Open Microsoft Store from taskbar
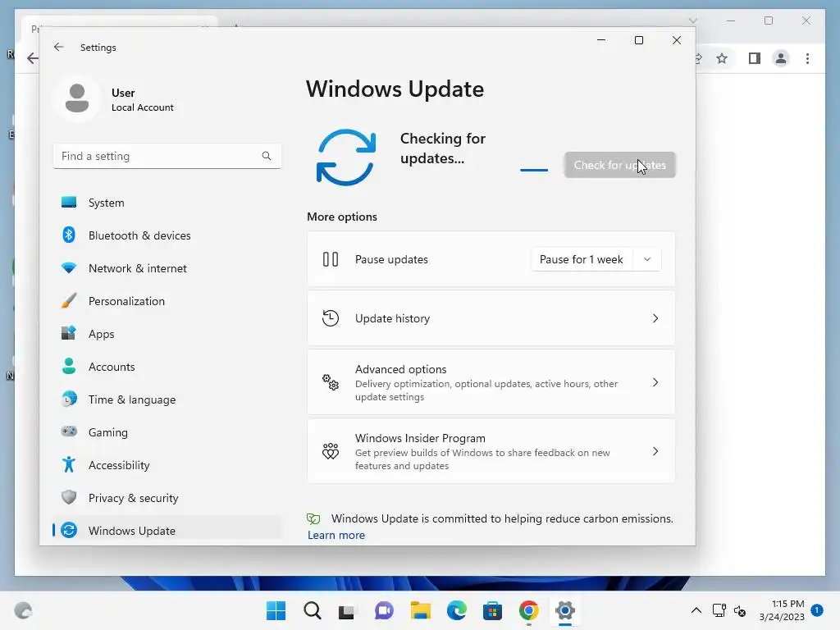 pyautogui.click(x=492, y=610)
